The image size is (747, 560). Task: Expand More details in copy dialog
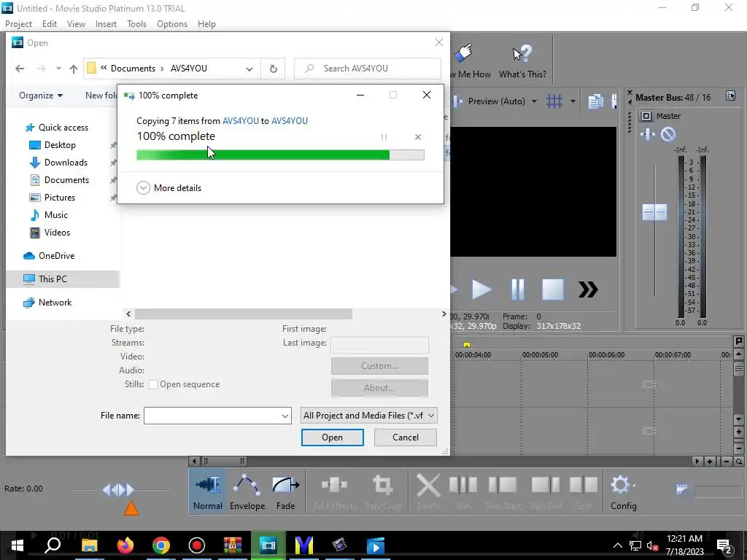click(x=169, y=187)
